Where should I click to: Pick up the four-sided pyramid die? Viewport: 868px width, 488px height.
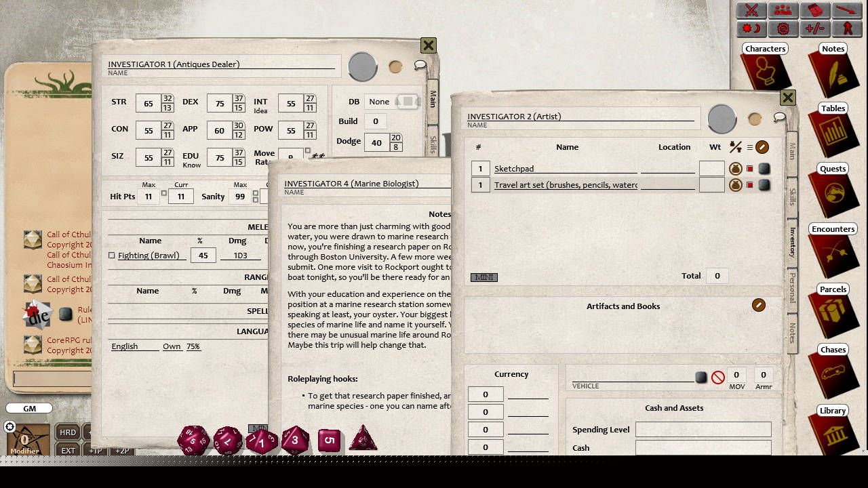click(x=363, y=439)
